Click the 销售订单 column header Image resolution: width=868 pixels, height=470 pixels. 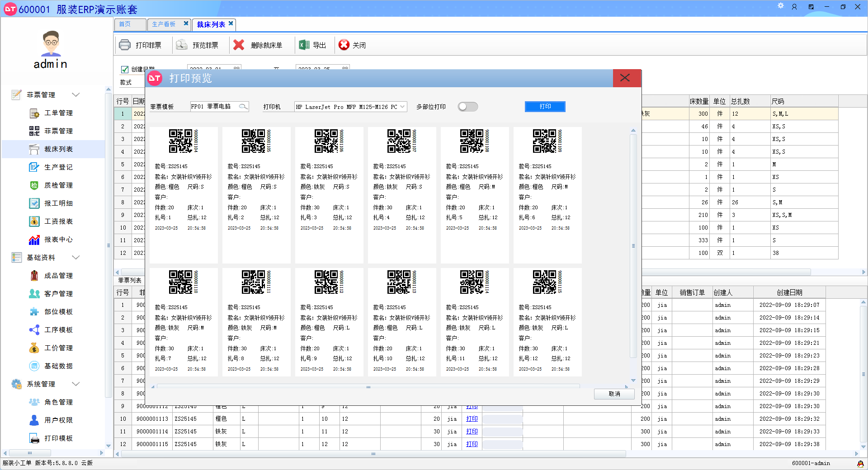pos(692,292)
